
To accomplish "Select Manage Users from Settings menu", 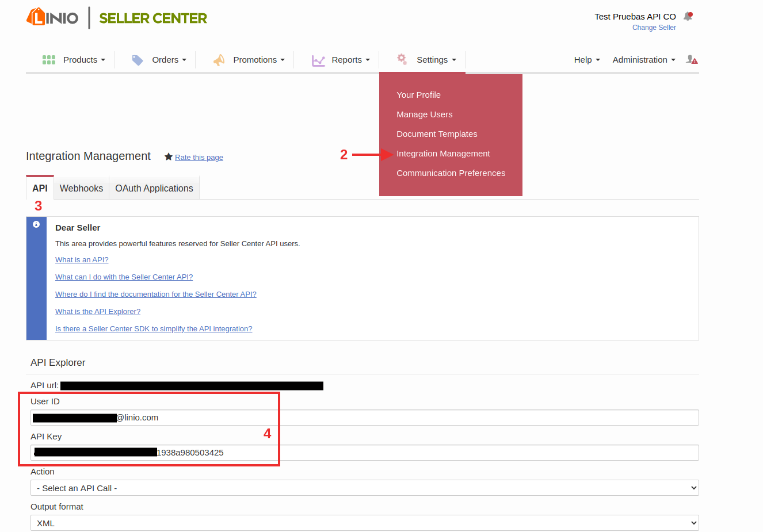I will [425, 114].
